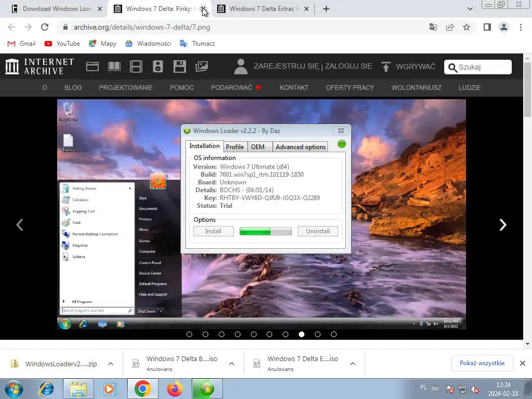Click the translate page icon in address bar
Screen dimensions: 532x399
coord(433,27)
